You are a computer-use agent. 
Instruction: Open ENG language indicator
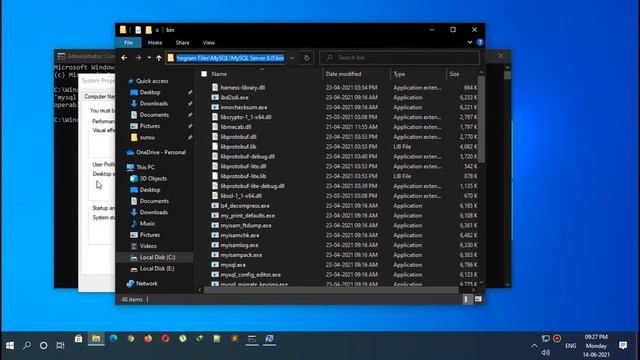(571, 346)
